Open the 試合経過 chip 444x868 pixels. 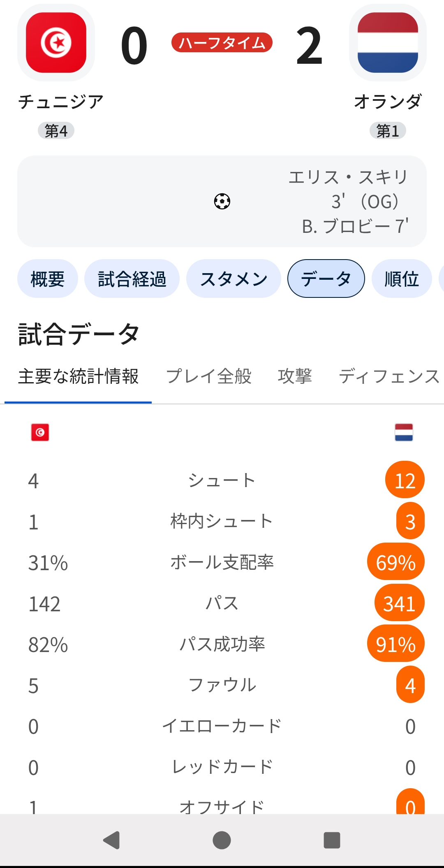coord(132,279)
